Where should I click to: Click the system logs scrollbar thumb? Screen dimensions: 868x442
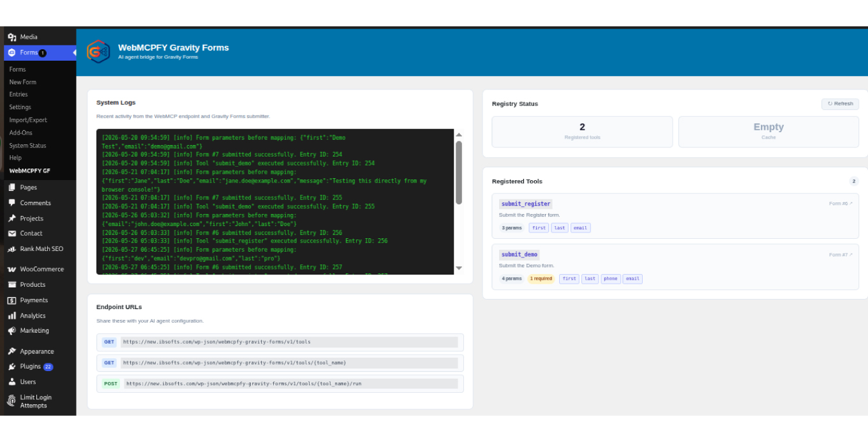pyautogui.click(x=458, y=172)
